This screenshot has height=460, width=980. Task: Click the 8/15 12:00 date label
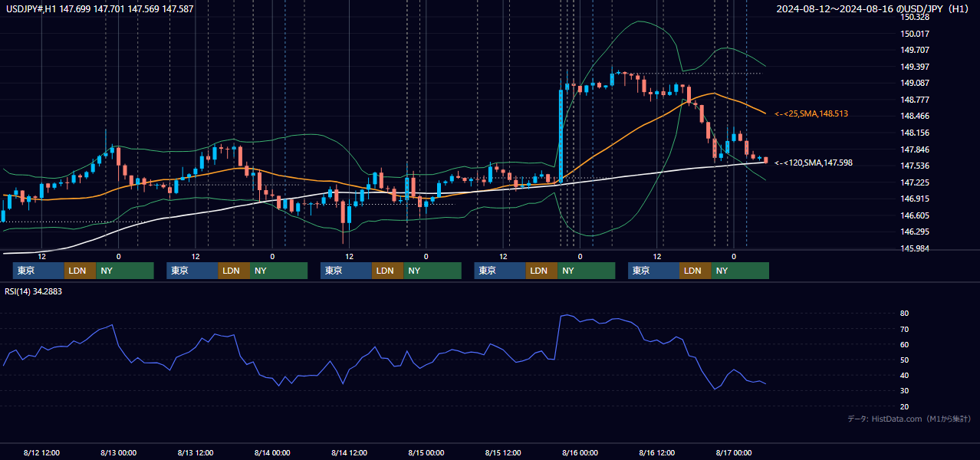pos(504,453)
